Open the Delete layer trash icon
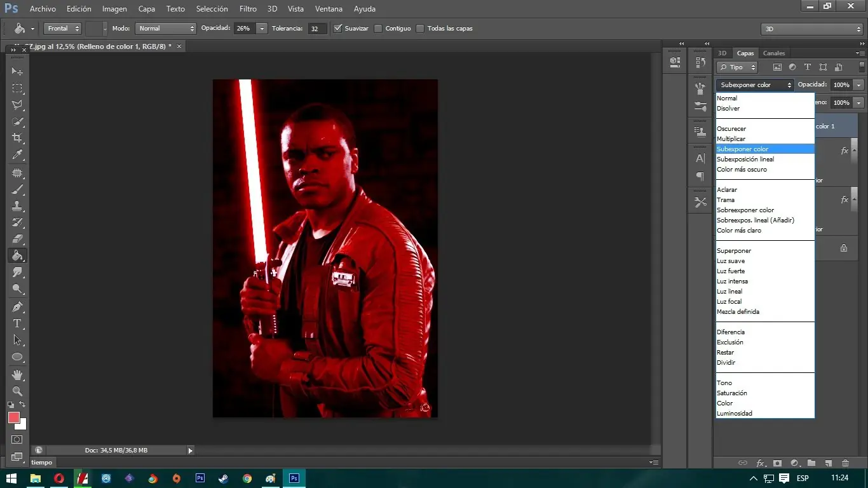This screenshot has width=868, height=488. [845, 463]
